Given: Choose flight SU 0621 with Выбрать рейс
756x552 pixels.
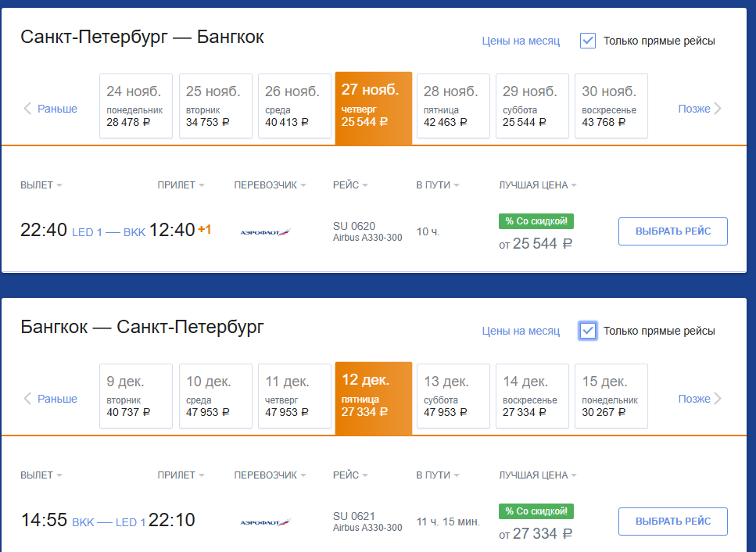Looking at the screenshot, I should pos(673,522).
